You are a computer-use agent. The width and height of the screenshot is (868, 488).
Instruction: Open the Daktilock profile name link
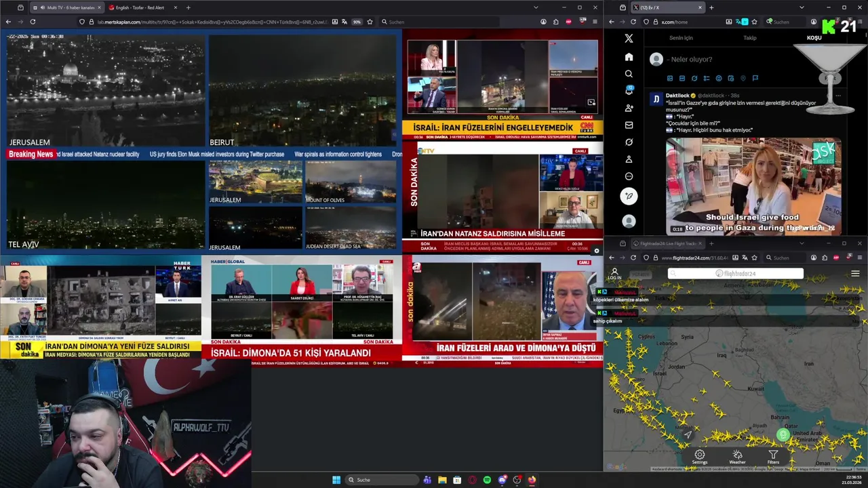click(677, 96)
